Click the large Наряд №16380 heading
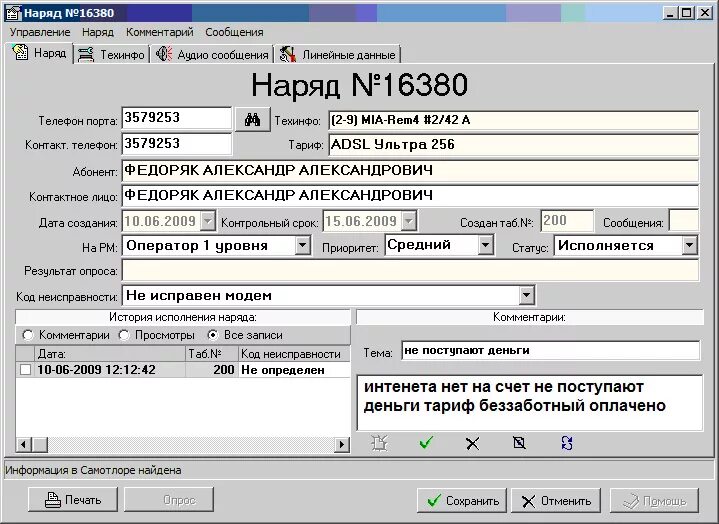 pos(360,85)
